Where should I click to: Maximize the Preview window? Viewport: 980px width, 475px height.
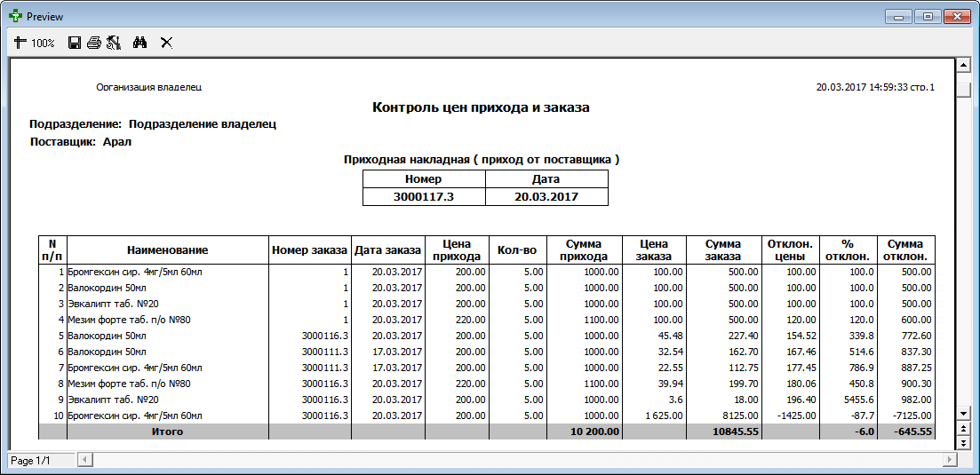(x=928, y=17)
